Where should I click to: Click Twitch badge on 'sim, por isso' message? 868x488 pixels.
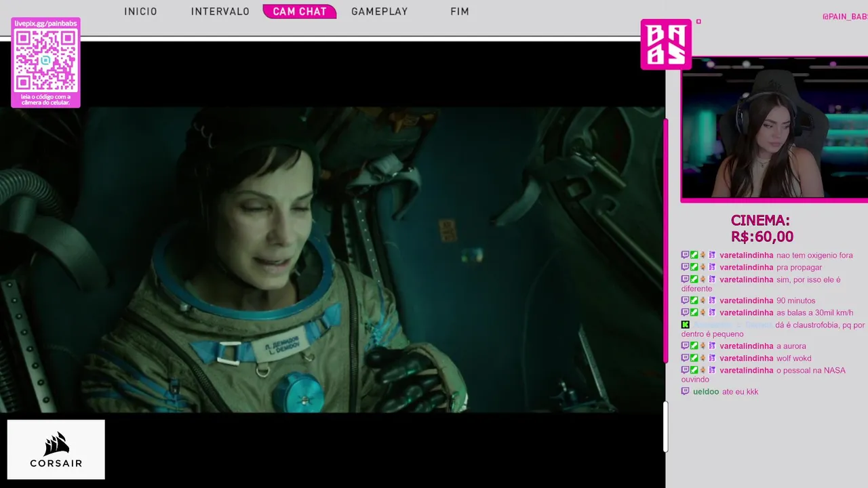pos(685,280)
